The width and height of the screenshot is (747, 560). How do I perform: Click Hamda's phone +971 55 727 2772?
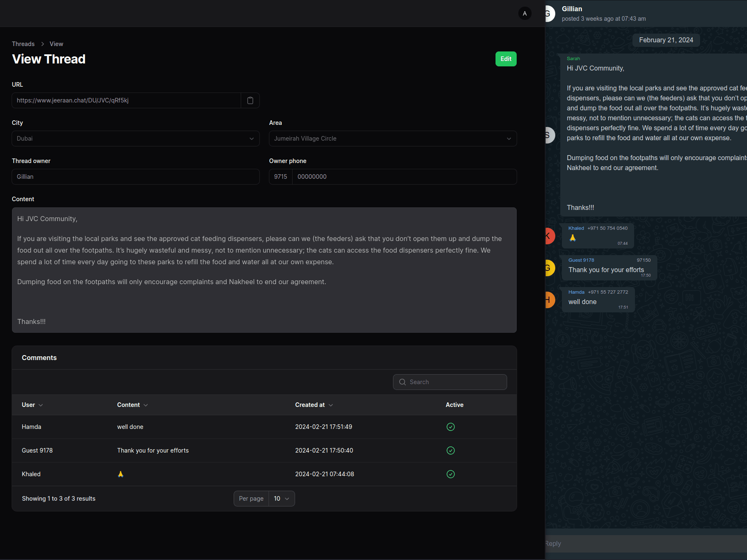[x=608, y=292]
